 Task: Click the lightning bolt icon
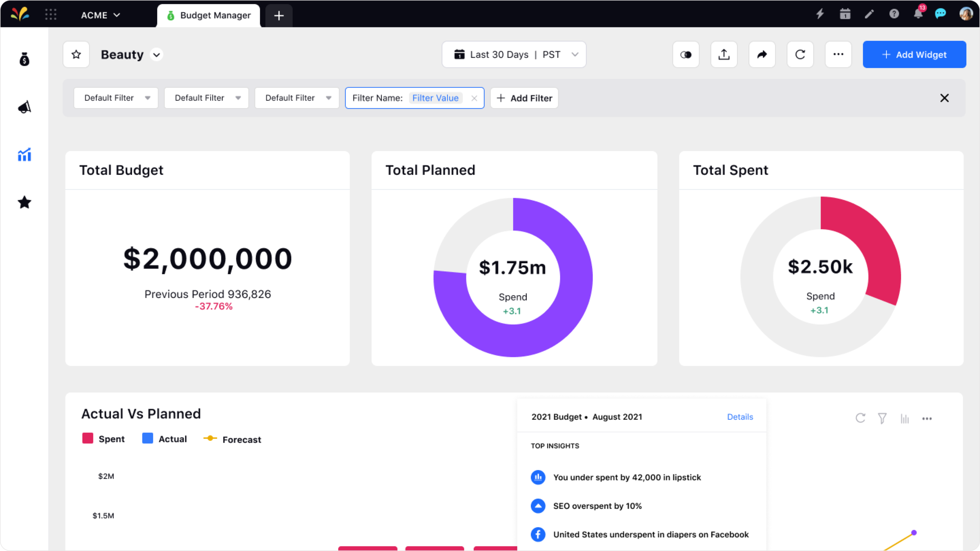pyautogui.click(x=820, y=14)
